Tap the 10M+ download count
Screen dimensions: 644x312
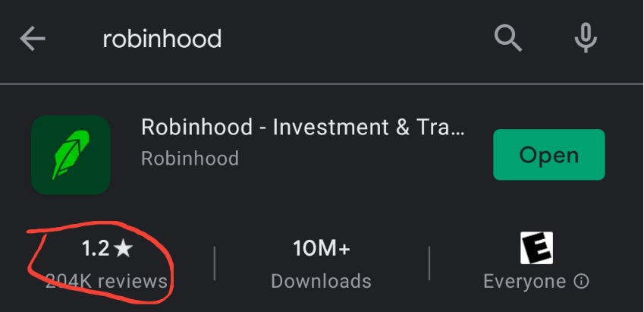click(x=321, y=248)
